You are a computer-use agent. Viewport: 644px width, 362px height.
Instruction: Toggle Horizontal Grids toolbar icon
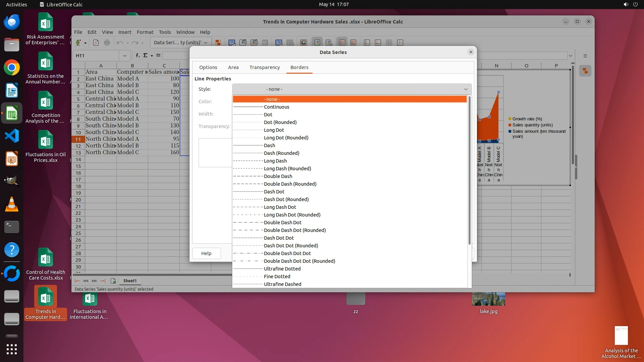(342, 43)
